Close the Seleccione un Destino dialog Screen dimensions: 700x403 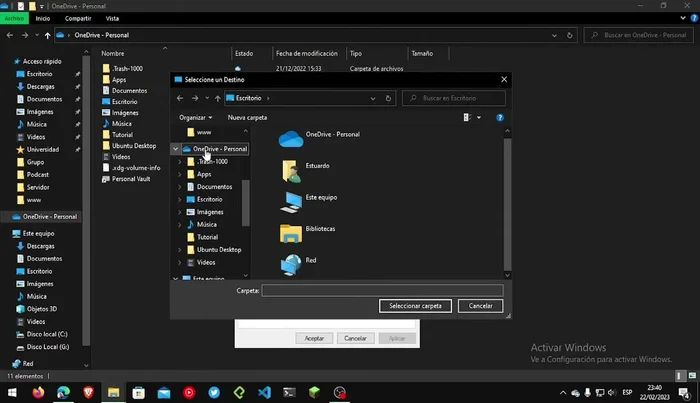(504, 79)
